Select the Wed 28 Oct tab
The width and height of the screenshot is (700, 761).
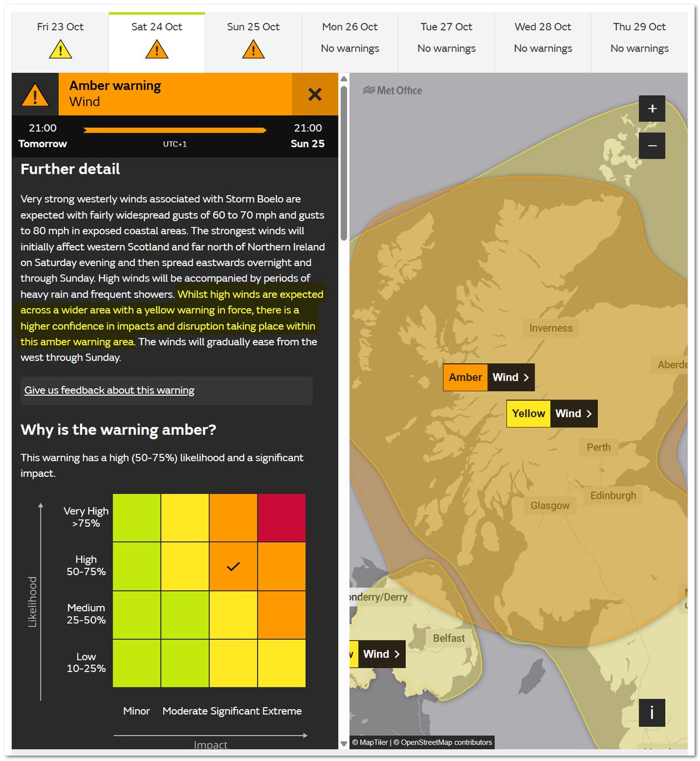543,42
